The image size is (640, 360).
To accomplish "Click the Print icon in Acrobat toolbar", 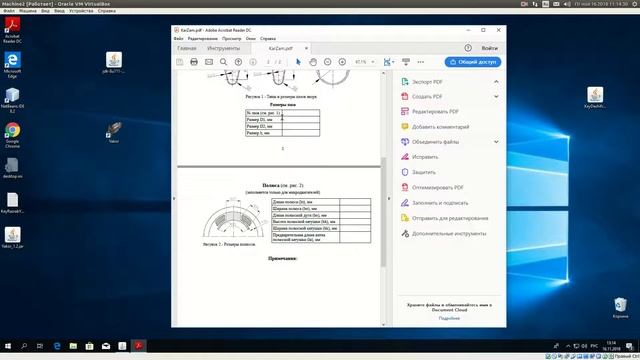I will point(194,62).
